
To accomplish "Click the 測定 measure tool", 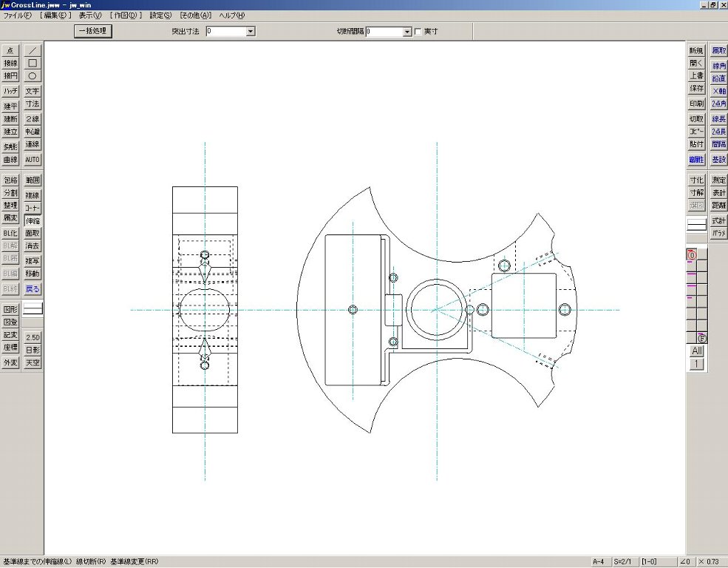I will coord(718,180).
